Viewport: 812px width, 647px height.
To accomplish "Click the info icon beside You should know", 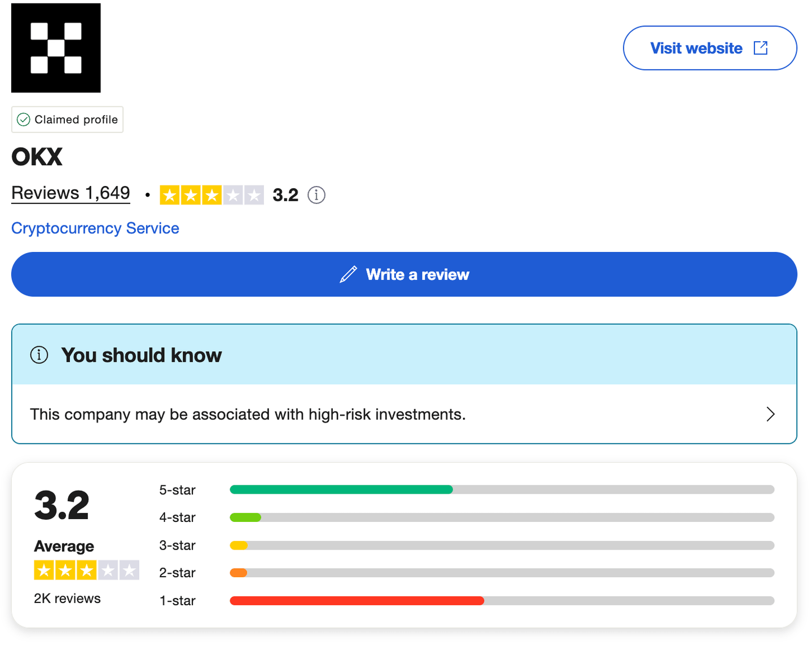I will [39, 355].
